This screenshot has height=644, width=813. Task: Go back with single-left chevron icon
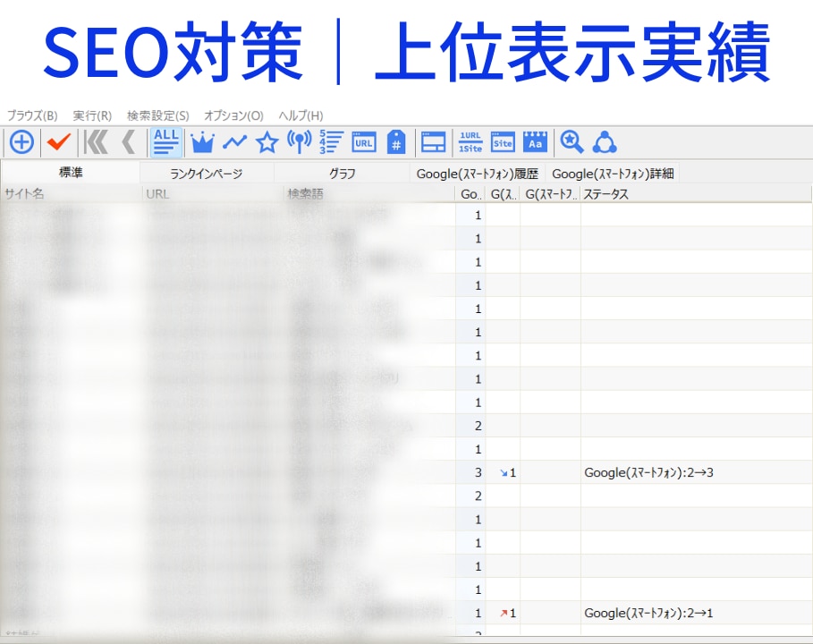click(x=128, y=142)
